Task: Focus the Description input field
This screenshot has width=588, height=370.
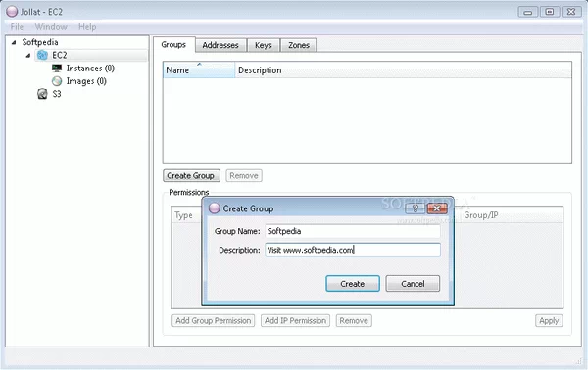Action: (353, 250)
